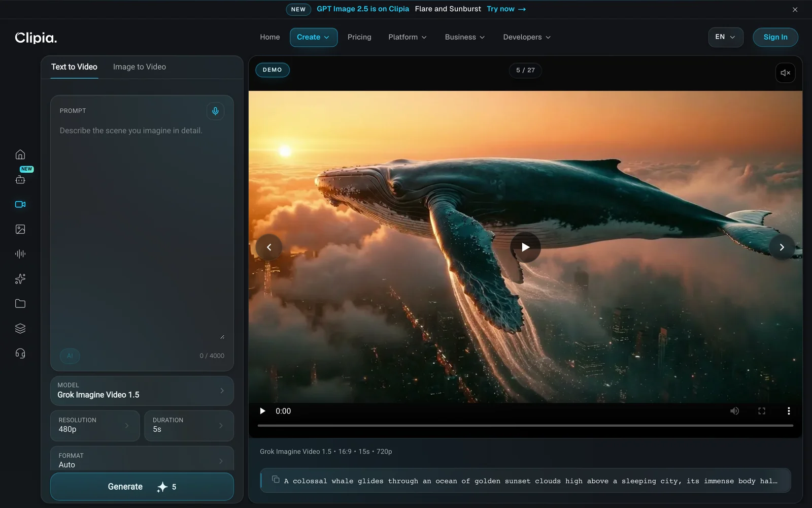Expand the Create dropdown menu
812x508 pixels.
click(x=314, y=37)
